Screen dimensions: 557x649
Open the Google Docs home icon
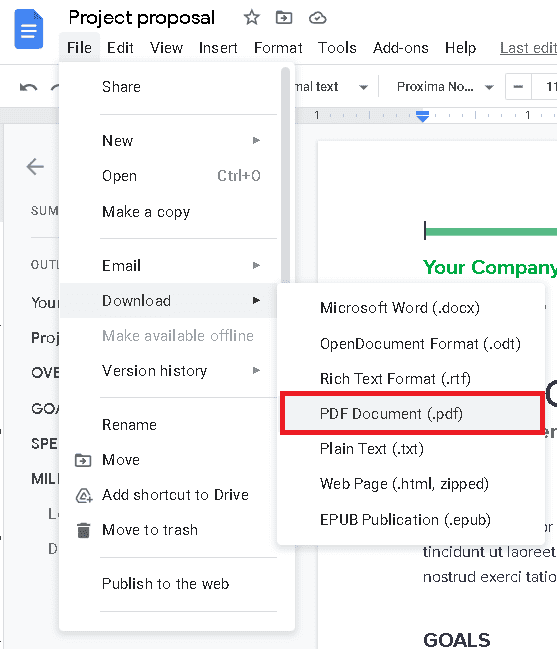(29, 29)
